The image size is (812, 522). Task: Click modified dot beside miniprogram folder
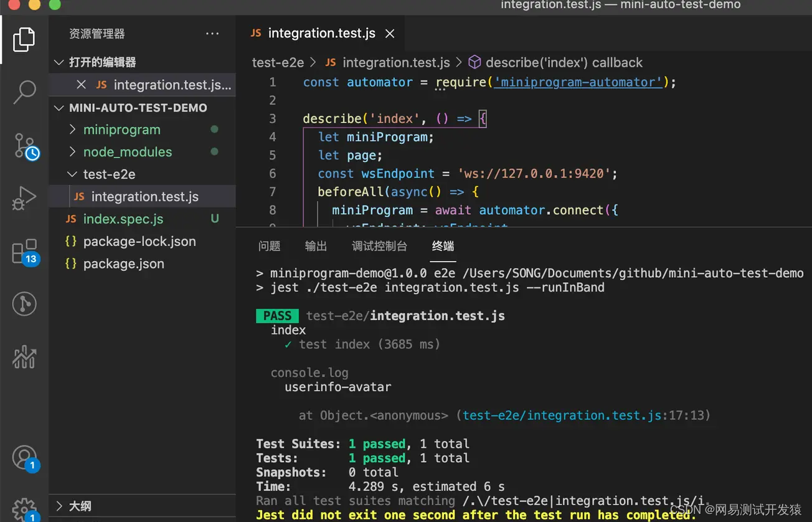214,130
